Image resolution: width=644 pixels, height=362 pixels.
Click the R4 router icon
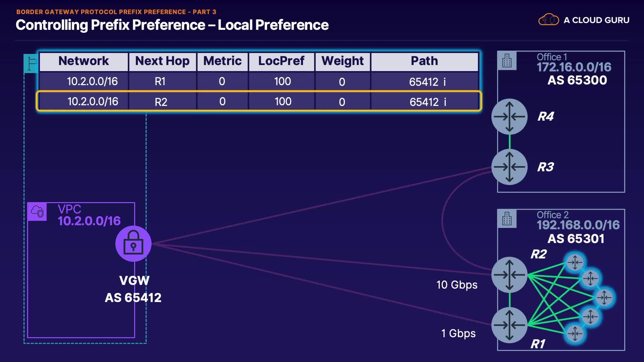click(x=509, y=117)
